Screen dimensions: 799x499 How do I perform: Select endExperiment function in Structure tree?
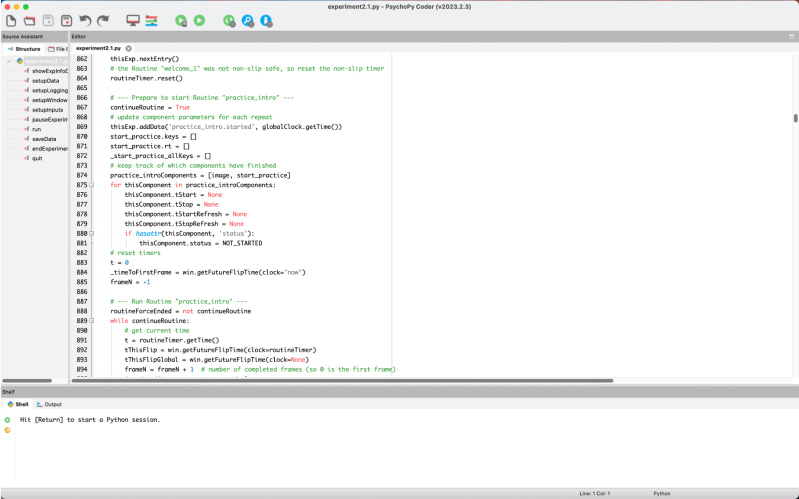pos(46,148)
